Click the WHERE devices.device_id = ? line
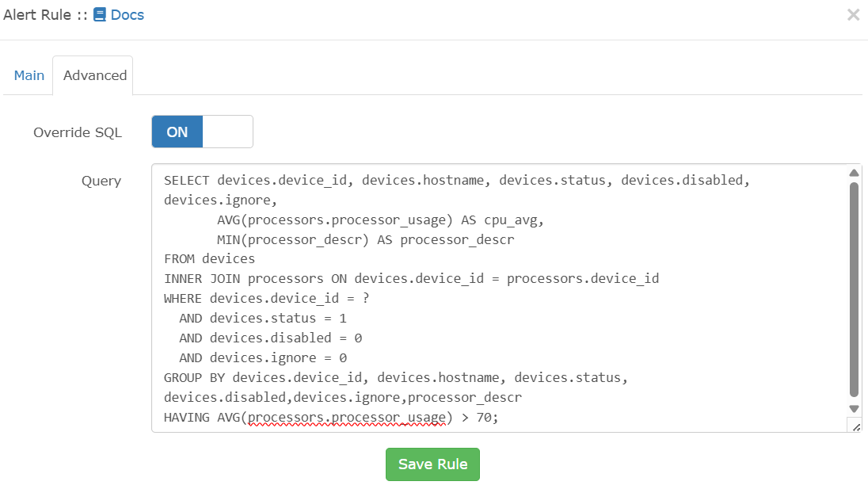This screenshot has width=868, height=489. coord(267,299)
